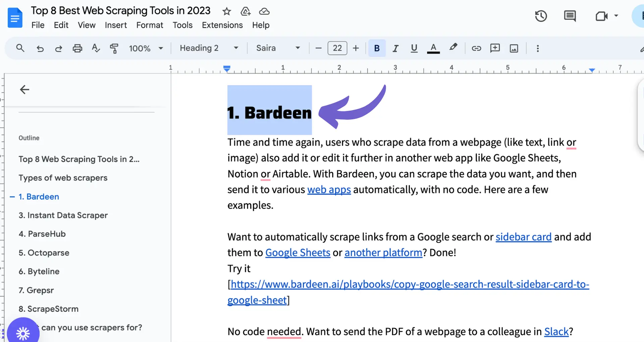
Task: Star the document
Action: click(227, 11)
